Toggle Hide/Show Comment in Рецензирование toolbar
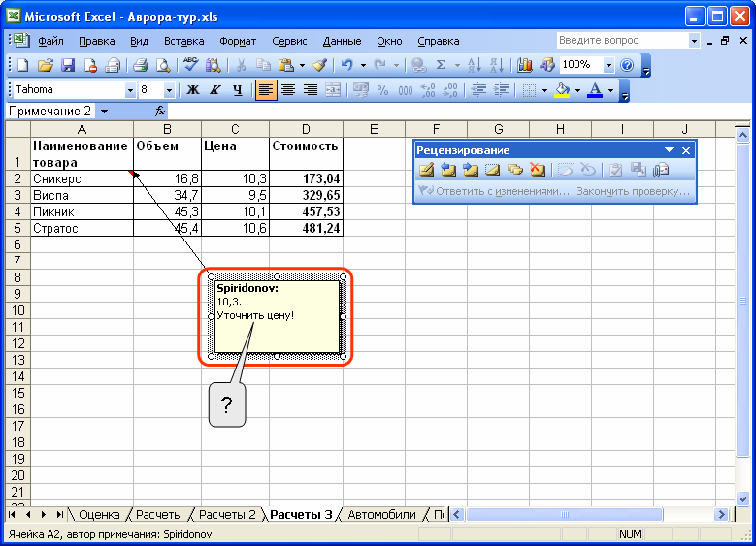The width and height of the screenshot is (756, 546). pyautogui.click(x=493, y=170)
